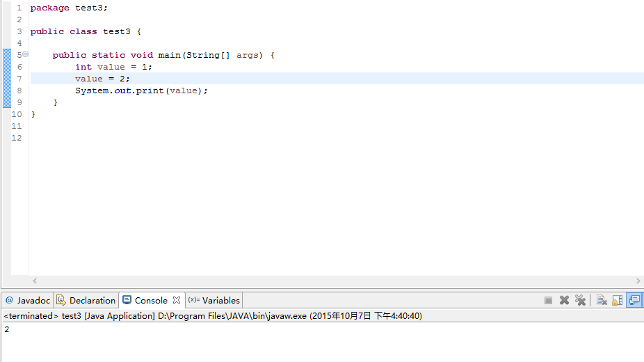The image size is (644, 362).
Task: Switch to the Javadoc tab
Action: pos(28,300)
